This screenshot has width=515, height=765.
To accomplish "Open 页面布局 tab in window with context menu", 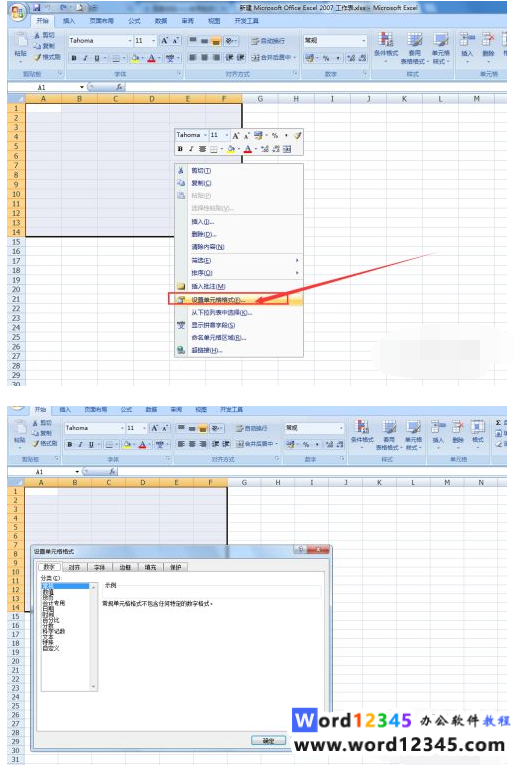I will click(101, 21).
